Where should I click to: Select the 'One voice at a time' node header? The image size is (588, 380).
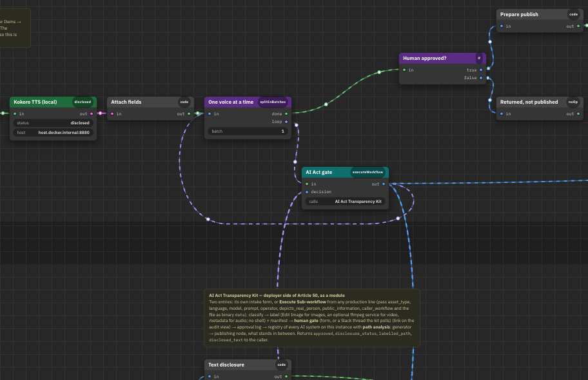pyautogui.click(x=248, y=102)
